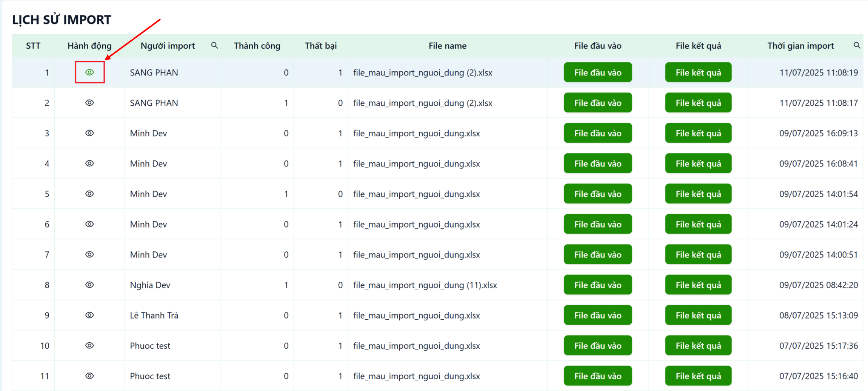This screenshot has height=391, width=868.
Task: Select file_mau_import_nguoi_dung (11).xlsx file name
Action: (x=425, y=285)
